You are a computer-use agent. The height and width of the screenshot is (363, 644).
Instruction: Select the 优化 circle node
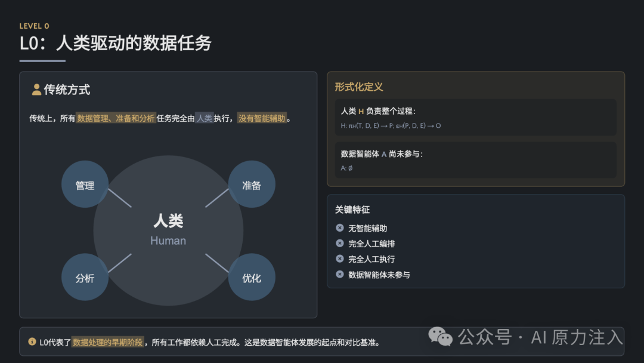pyautogui.click(x=252, y=277)
